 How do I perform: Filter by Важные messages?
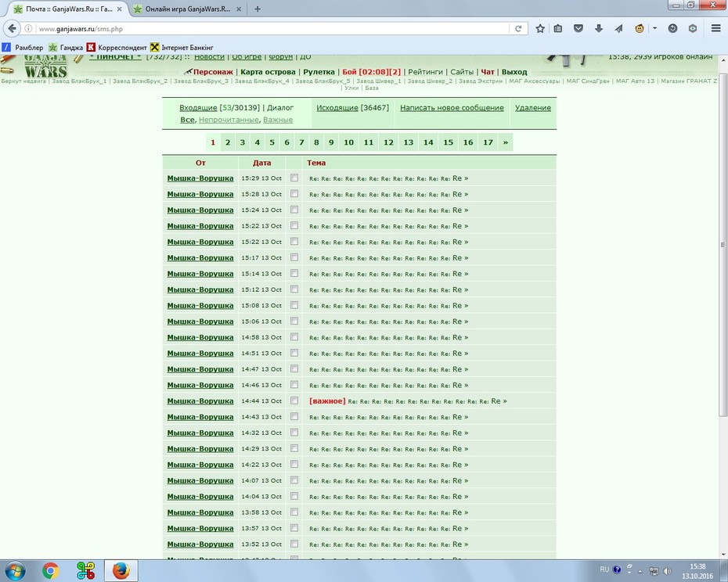(278, 120)
